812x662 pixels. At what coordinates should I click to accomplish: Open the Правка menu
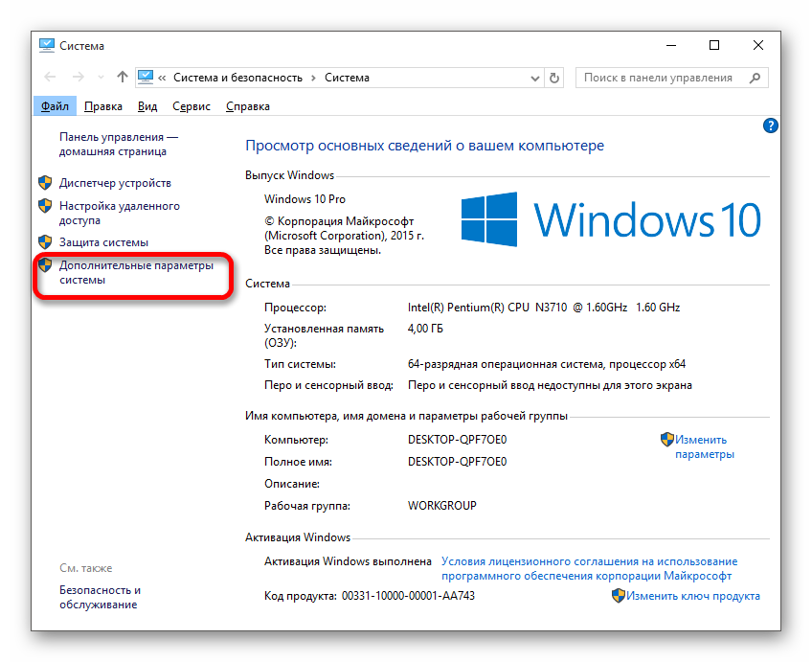103,106
